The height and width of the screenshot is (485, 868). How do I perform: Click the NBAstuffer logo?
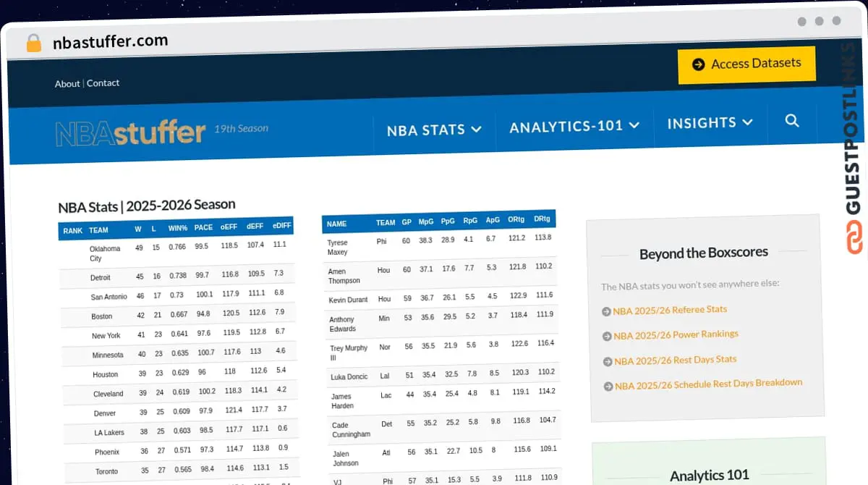pos(130,133)
